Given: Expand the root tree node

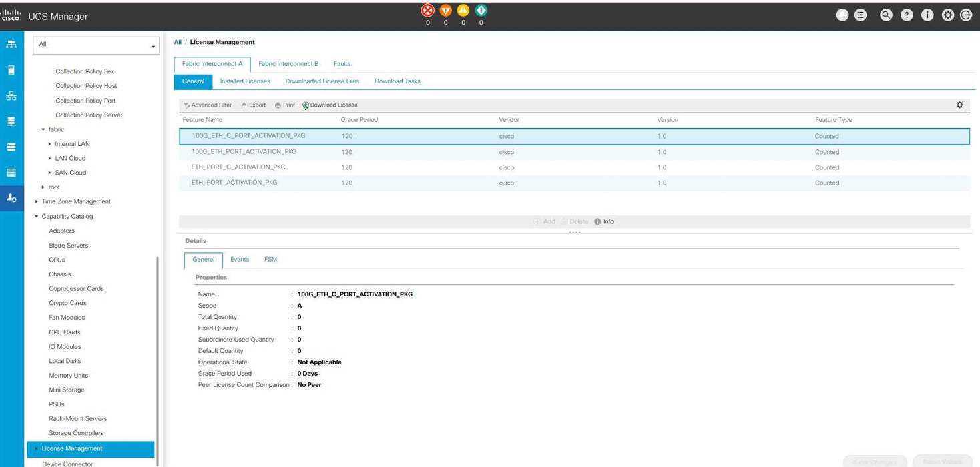Looking at the screenshot, I should [x=43, y=187].
